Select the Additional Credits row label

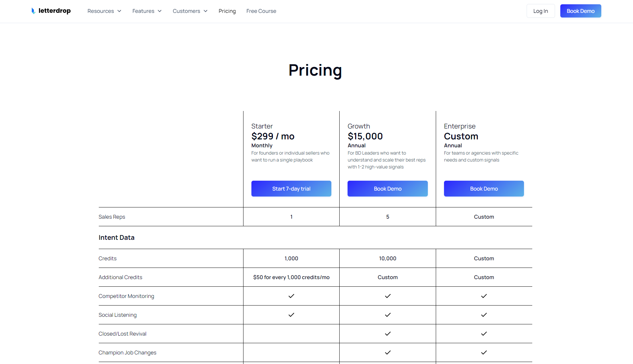[120, 277]
